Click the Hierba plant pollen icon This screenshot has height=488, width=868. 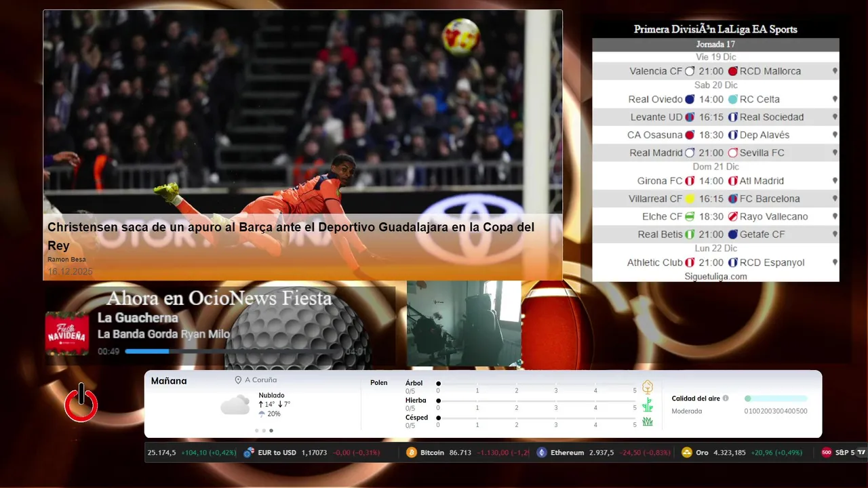tap(648, 405)
